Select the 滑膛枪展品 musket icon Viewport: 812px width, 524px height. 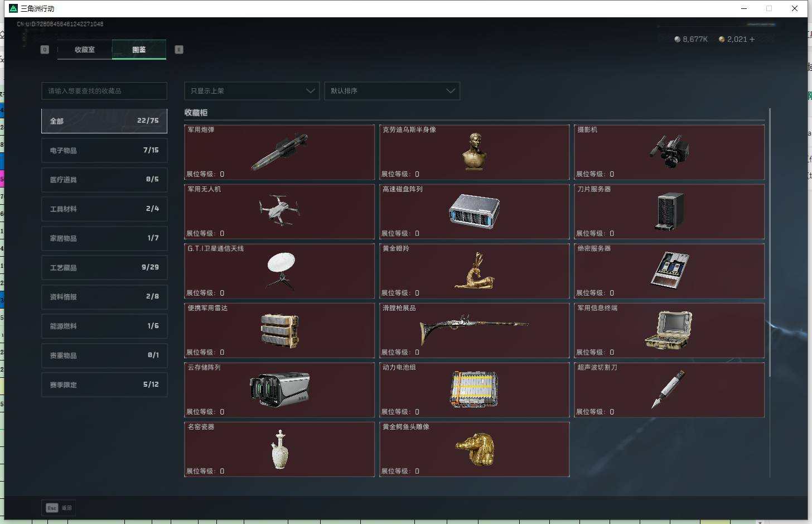474,329
